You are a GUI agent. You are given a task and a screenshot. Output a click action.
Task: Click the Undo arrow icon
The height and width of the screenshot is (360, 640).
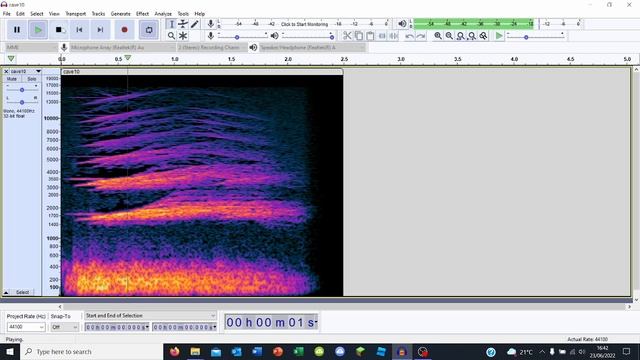click(409, 36)
